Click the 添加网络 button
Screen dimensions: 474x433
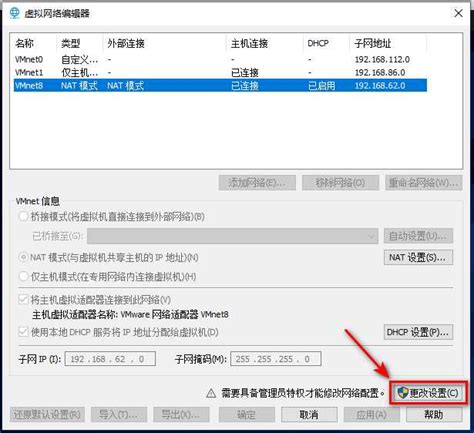[257, 182]
